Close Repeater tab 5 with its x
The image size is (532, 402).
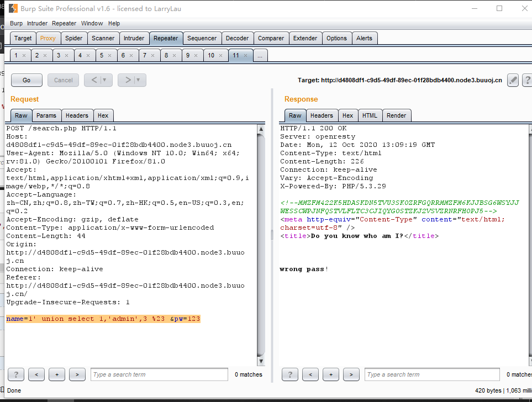coord(109,56)
